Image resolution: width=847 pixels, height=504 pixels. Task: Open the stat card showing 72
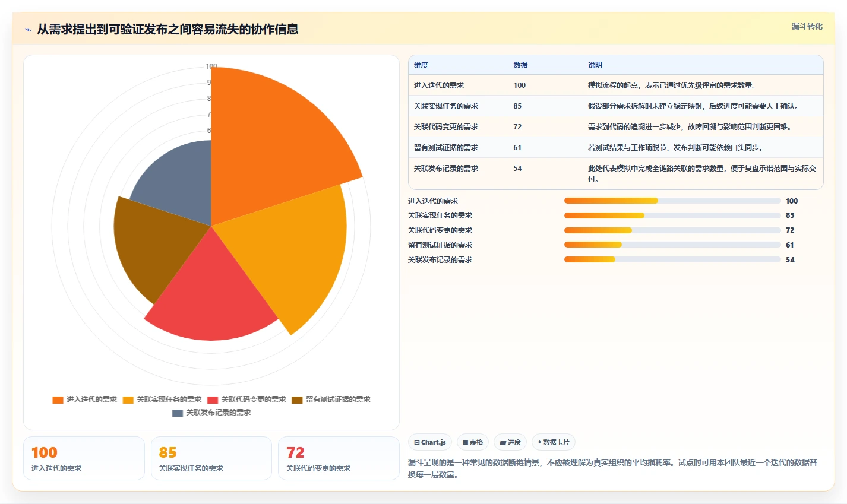point(339,458)
